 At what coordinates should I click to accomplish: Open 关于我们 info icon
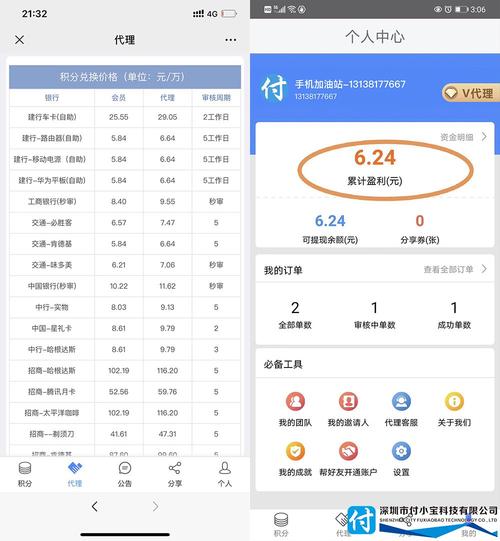454,401
